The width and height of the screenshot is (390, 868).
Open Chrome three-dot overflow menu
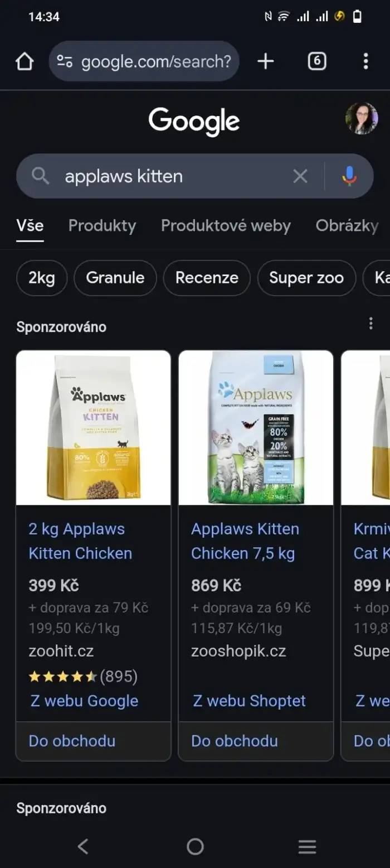click(x=365, y=61)
